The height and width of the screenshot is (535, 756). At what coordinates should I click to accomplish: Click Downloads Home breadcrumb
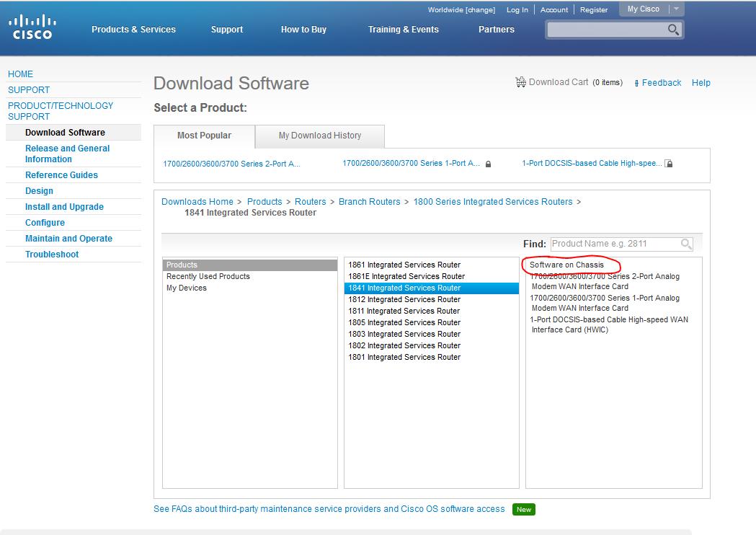[197, 202]
